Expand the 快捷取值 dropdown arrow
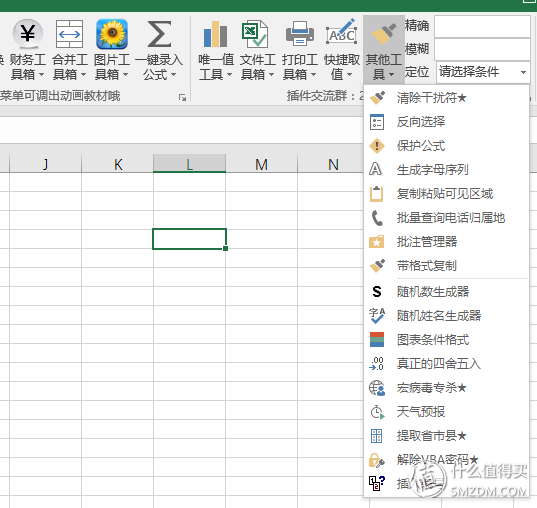Image resolution: width=537 pixels, height=508 pixels. (349, 74)
